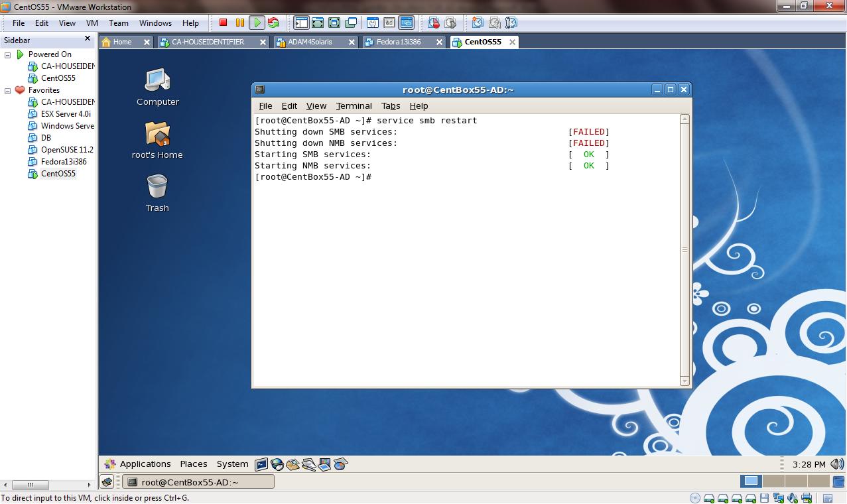847x504 pixels.
Task: Click the clock icon with red dot
Action: click(x=434, y=23)
